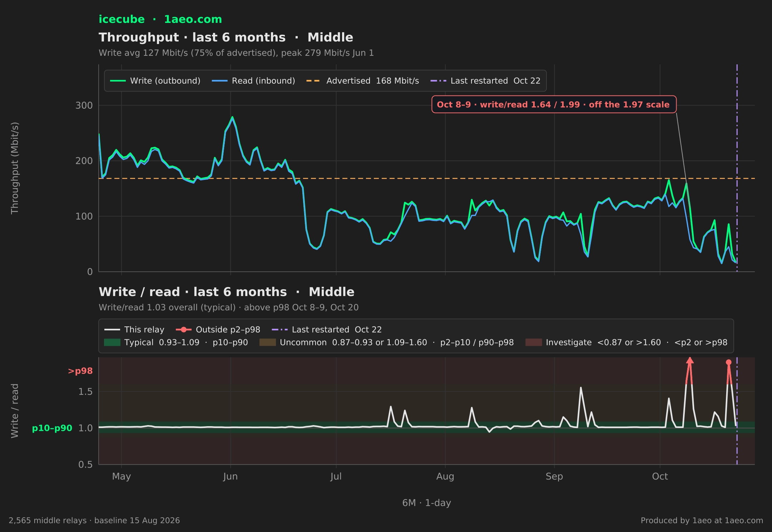This screenshot has height=532, width=772.
Task: Click the Write/read 1.03 overall subtitle
Action: coord(229,307)
